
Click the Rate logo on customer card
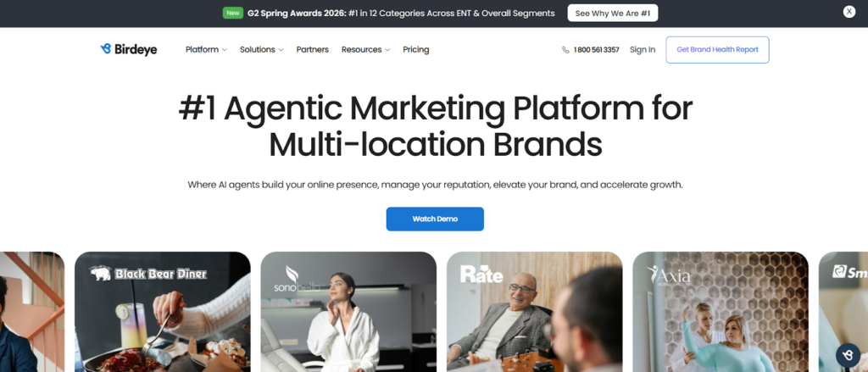point(481,274)
